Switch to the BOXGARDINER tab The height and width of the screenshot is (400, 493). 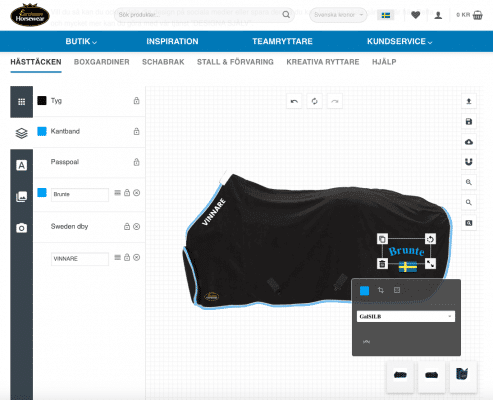click(102, 62)
